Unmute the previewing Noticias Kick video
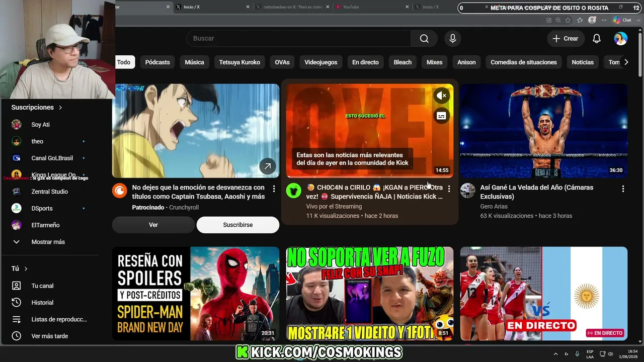Image resolution: width=644 pixels, height=362 pixels. tap(441, 96)
